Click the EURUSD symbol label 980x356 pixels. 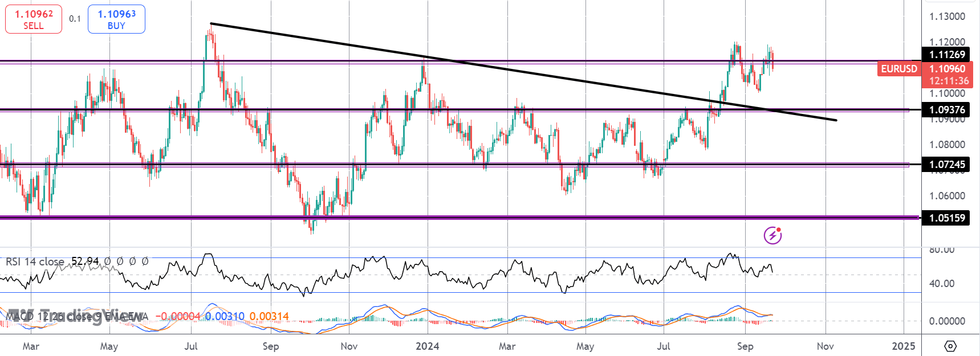pos(899,69)
